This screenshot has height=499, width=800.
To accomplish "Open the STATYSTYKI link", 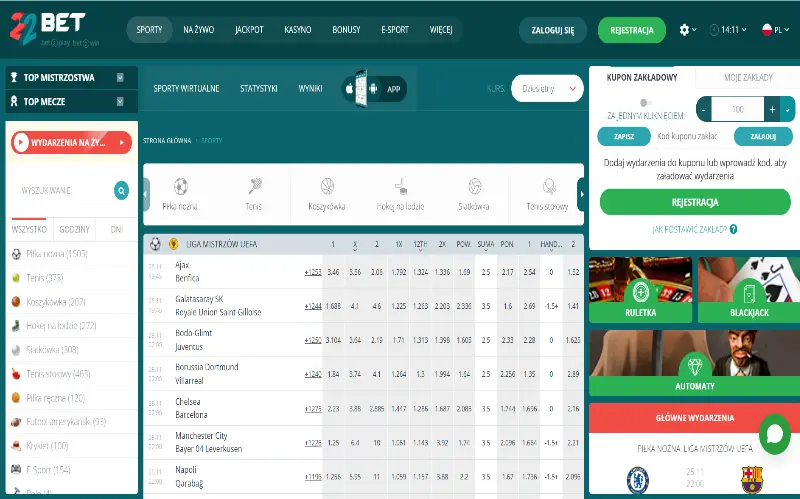I will click(x=259, y=89).
